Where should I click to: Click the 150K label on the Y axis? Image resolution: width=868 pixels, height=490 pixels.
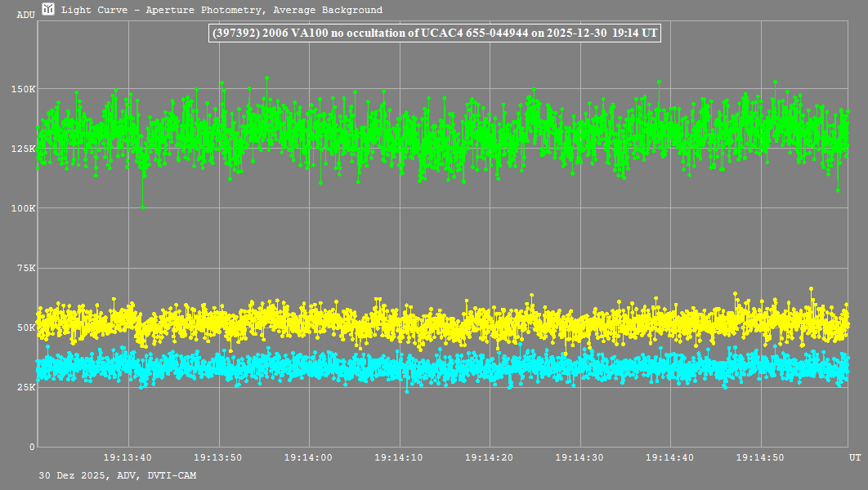point(22,89)
